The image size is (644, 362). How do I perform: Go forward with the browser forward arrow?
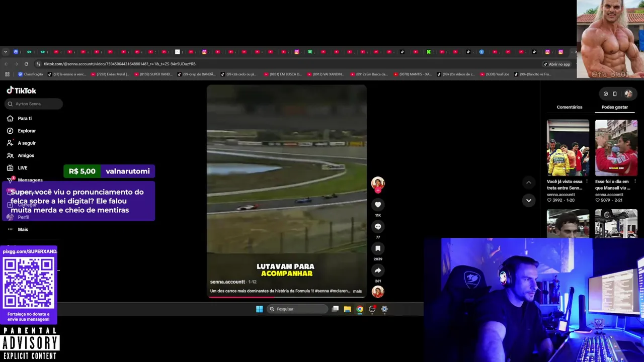[16, 64]
